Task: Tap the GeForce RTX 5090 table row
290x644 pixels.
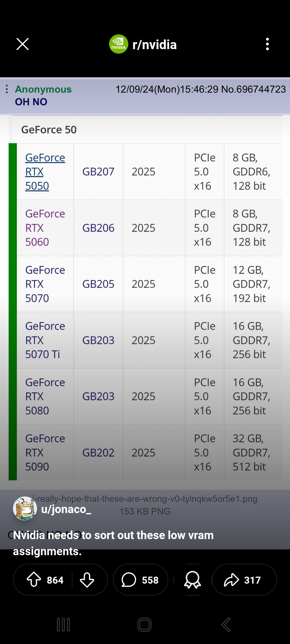Action: [150, 452]
